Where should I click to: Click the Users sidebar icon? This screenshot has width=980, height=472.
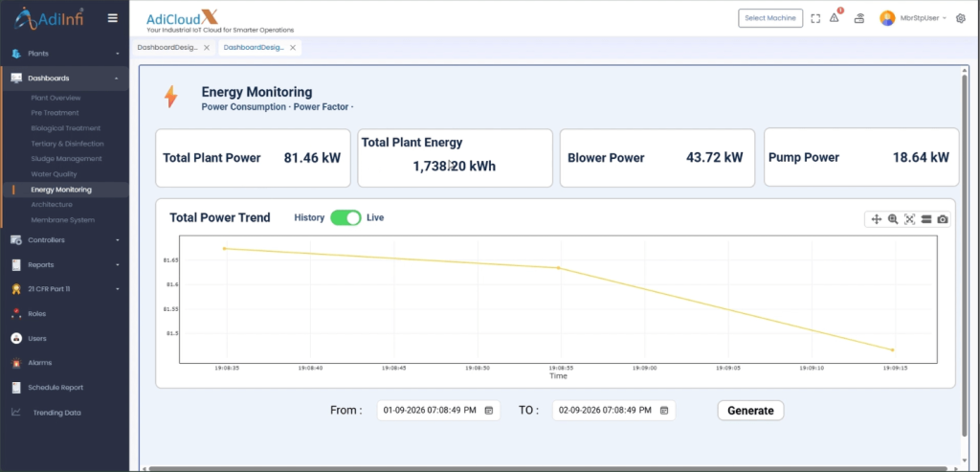tap(16, 338)
